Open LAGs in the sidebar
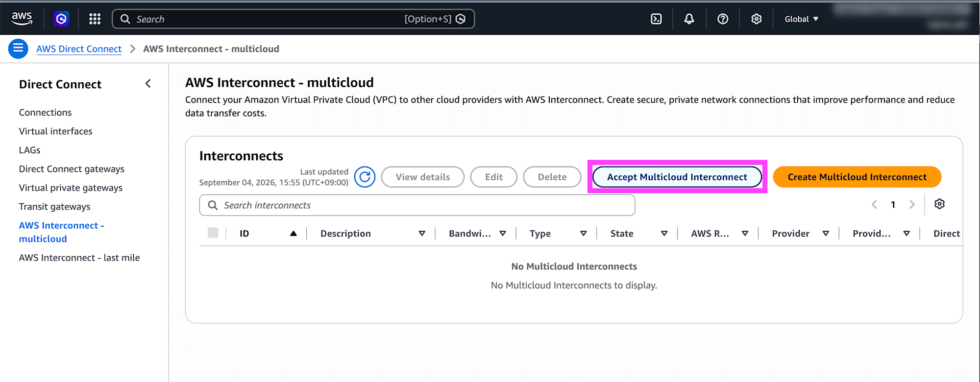 click(29, 150)
